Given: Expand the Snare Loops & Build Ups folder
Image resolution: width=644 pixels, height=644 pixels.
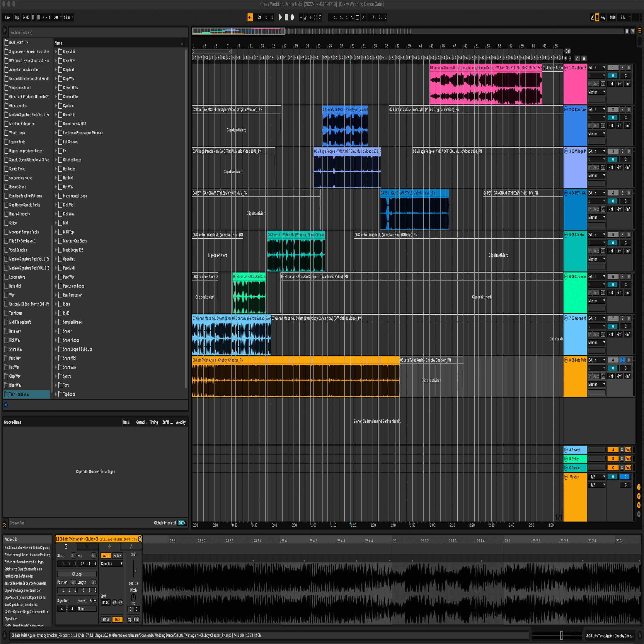Looking at the screenshot, I should click(x=56, y=349).
